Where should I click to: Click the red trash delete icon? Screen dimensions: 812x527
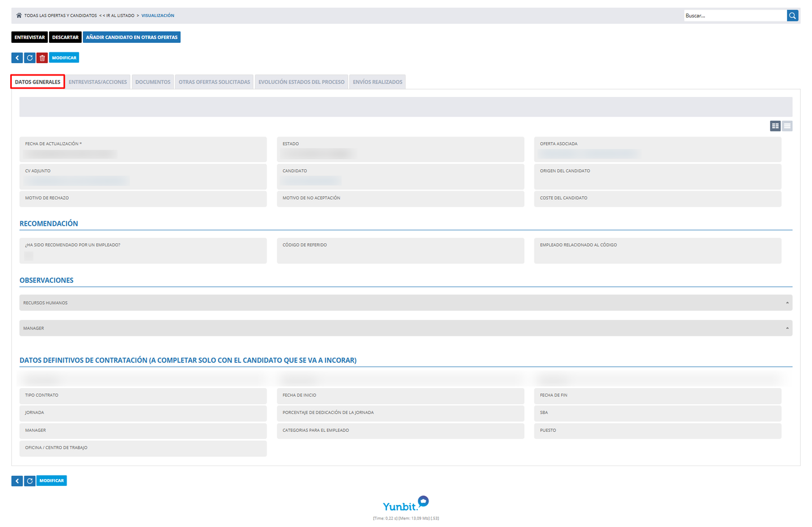click(42, 58)
